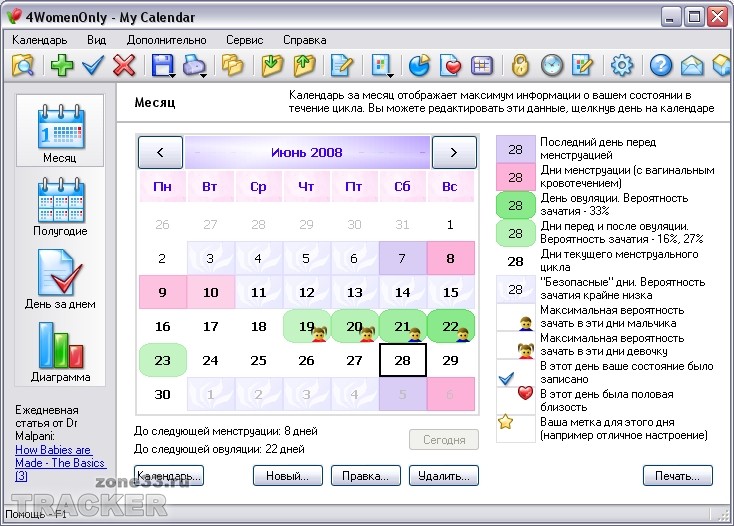Open the Месяц view in sidebar
This screenshot has width=734, height=526.
click(60, 131)
